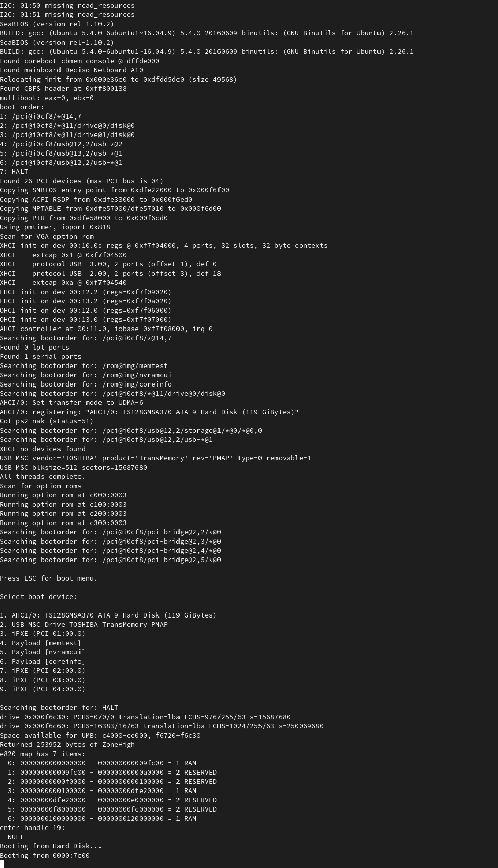Viewport: 498px width, 868px height.
Task: Choose USB MSC Drive TOSHIBA TransMemory boot option
Action: 84,624
